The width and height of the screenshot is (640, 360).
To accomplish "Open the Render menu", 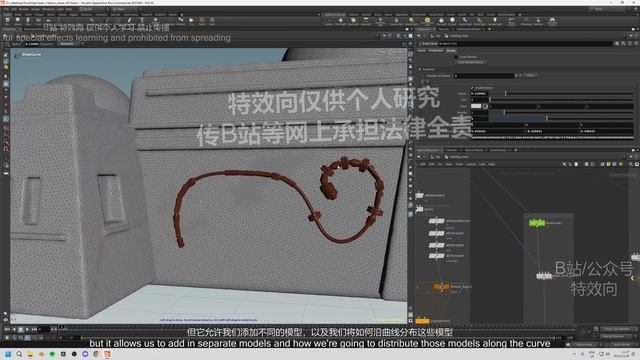I will coord(24,9).
